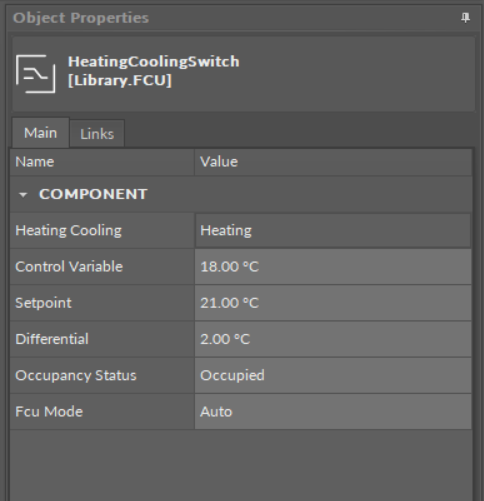Open the Occupancy Status value dropdown

pyautogui.click(x=333, y=376)
